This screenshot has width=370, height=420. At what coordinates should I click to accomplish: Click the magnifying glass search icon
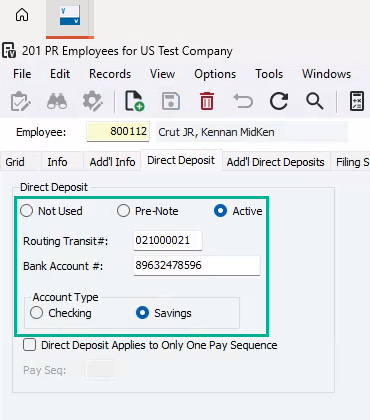point(315,101)
